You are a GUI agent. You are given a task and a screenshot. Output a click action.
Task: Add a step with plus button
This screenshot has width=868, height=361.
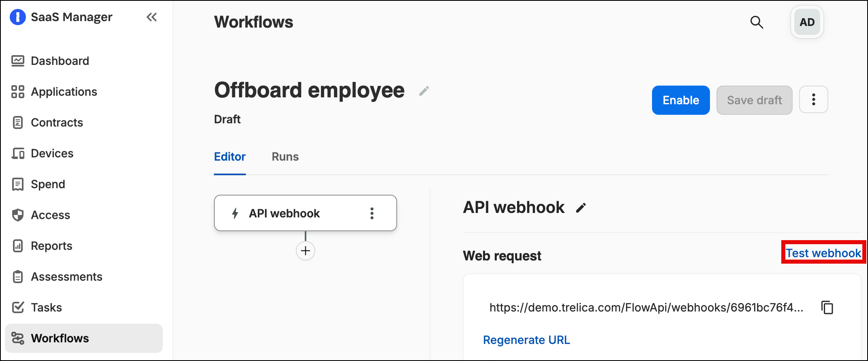point(306,251)
